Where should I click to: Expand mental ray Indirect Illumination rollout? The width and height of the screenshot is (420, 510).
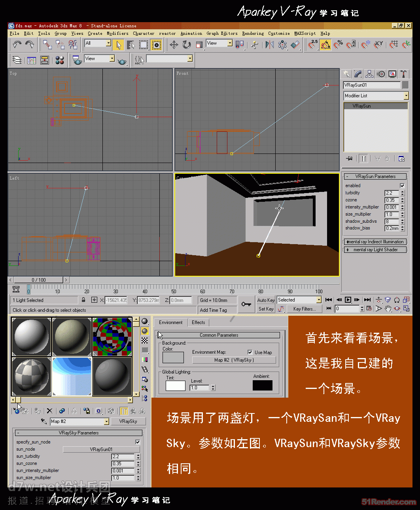point(375,242)
